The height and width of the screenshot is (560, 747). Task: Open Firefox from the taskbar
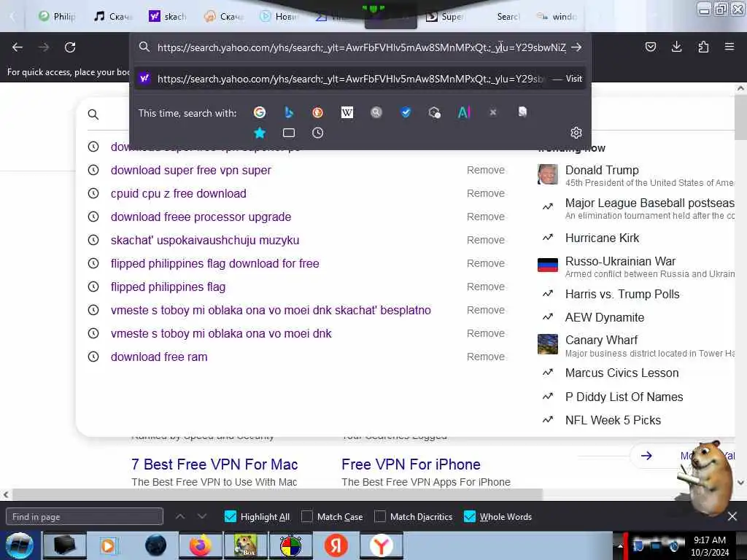pyautogui.click(x=200, y=545)
